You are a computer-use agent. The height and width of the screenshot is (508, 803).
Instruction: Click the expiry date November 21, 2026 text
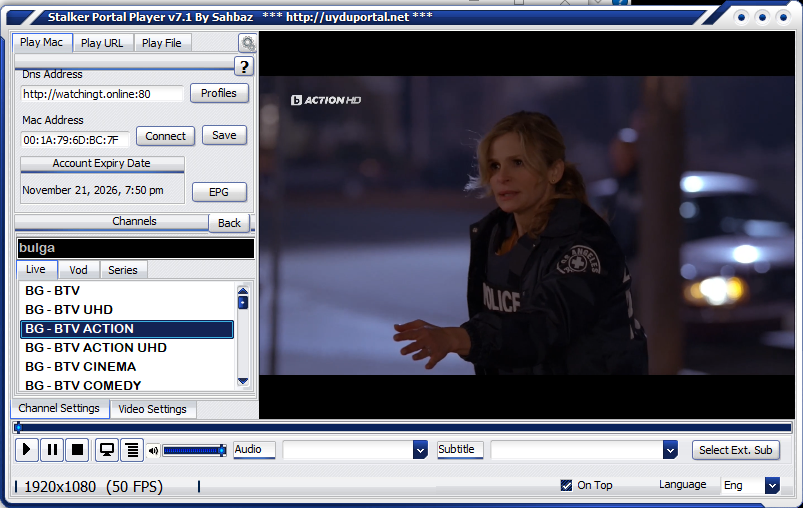93,190
